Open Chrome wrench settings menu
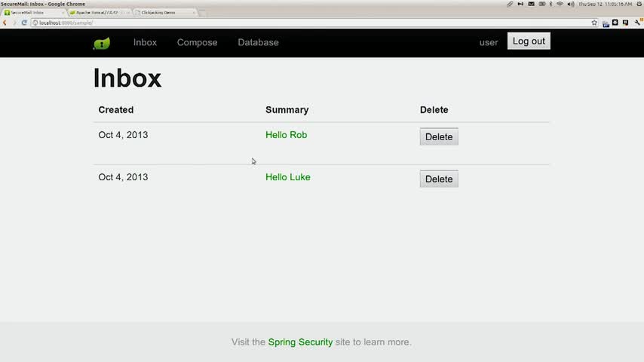The height and width of the screenshot is (362, 644). pos(637,23)
